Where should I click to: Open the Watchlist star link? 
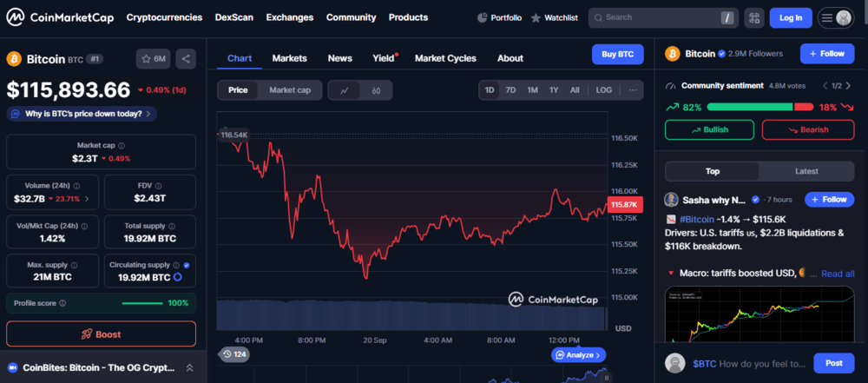(554, 17)
